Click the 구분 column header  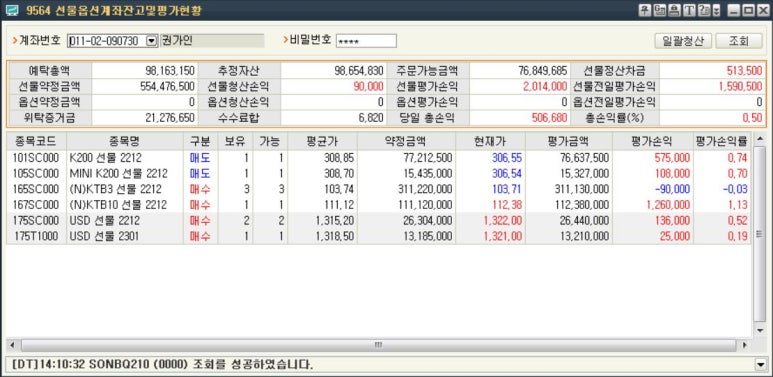click(x=200, y=142)
